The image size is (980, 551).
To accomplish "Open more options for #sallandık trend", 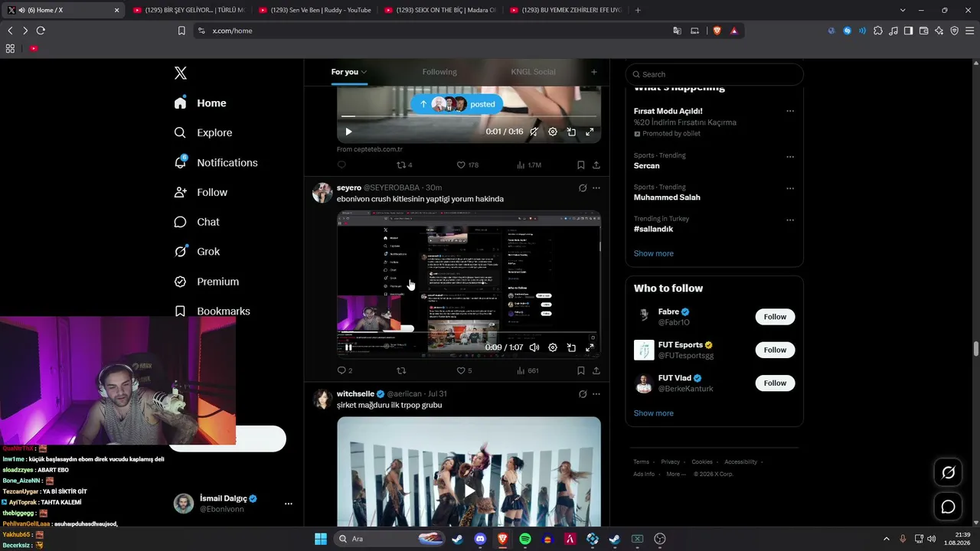I will (790, 220).
